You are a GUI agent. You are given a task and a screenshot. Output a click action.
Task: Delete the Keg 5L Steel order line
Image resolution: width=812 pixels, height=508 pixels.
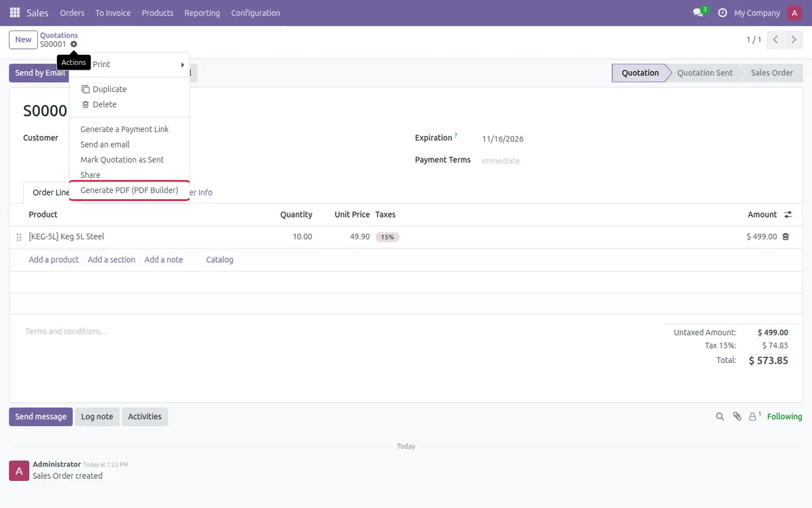click(786, 236)
